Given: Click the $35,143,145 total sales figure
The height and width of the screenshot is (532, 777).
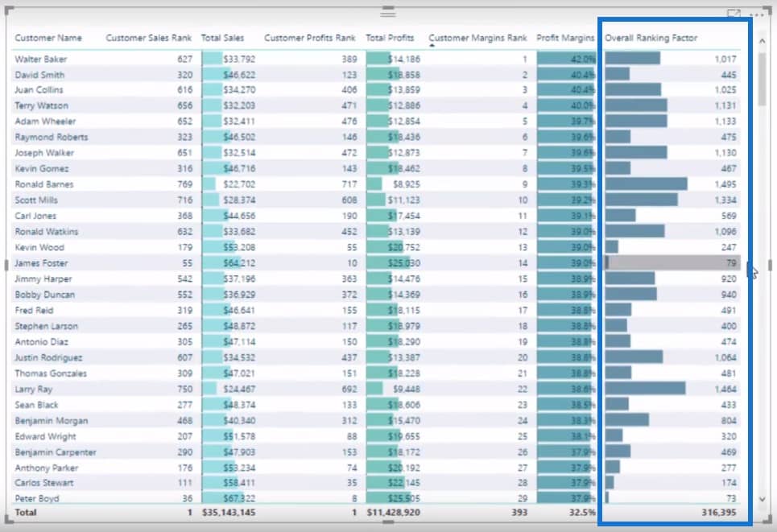Looking at the screenshot, I should [229, 513].
